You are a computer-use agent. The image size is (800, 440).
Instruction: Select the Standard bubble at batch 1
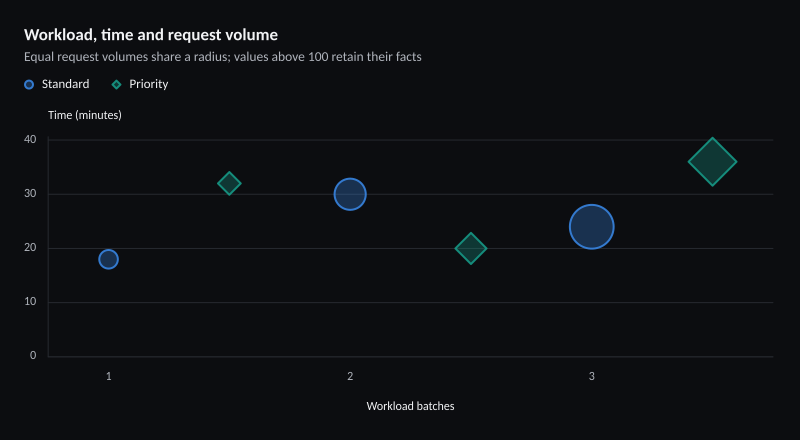click(x=108, y=259)
